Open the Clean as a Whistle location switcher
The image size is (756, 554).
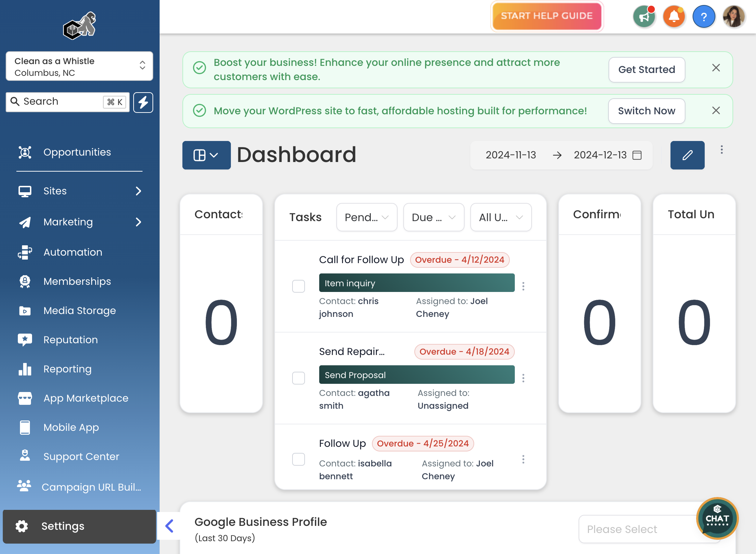79,67
